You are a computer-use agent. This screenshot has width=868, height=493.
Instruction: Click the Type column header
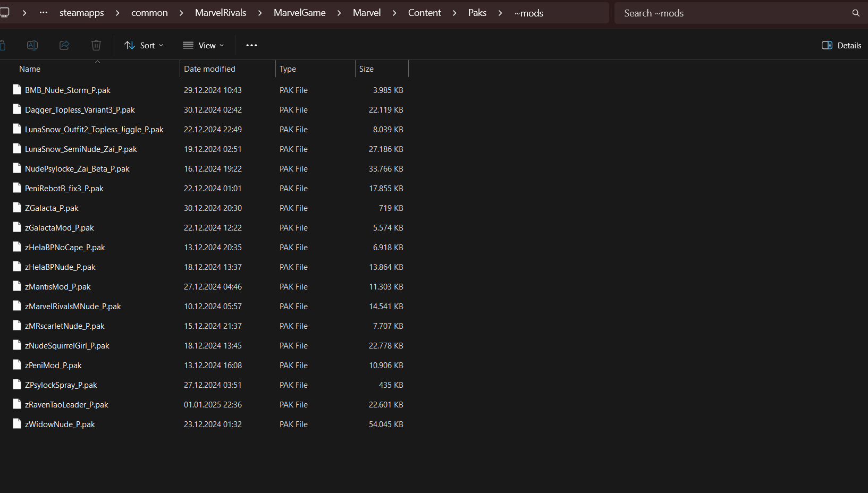point(288,69)
